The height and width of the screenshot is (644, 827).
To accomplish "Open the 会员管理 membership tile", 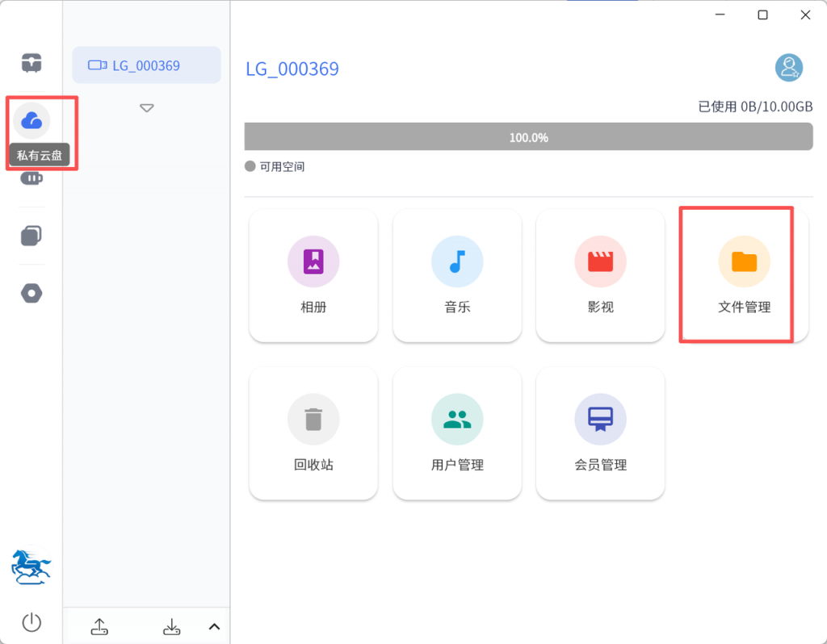I will [x=600, y=433].
